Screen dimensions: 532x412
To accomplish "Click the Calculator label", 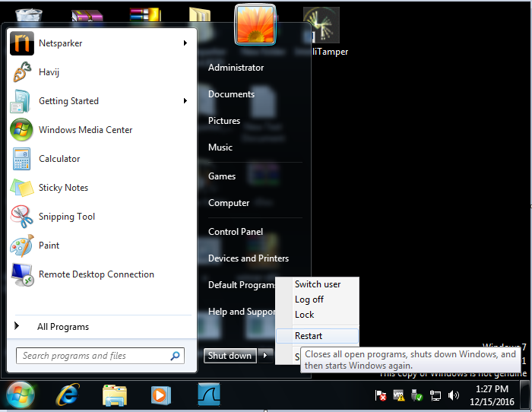I will point(59,158).
